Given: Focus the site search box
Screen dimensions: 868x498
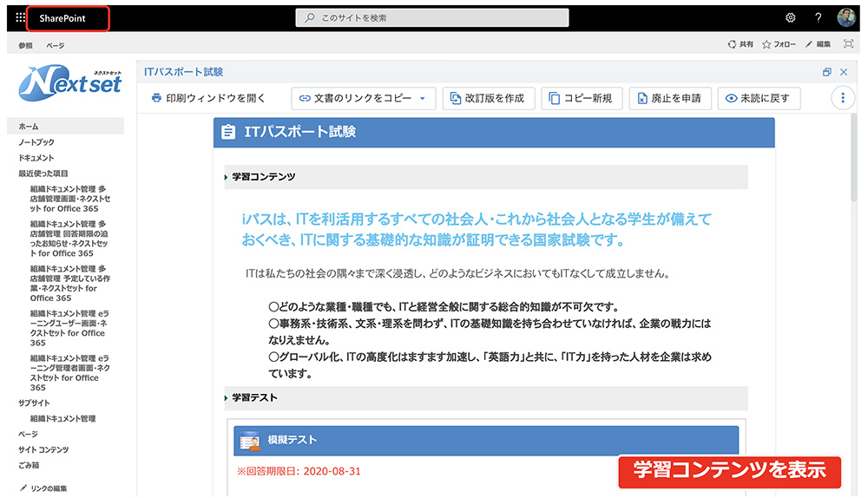Looking at the screenshot, I should 431,17.
